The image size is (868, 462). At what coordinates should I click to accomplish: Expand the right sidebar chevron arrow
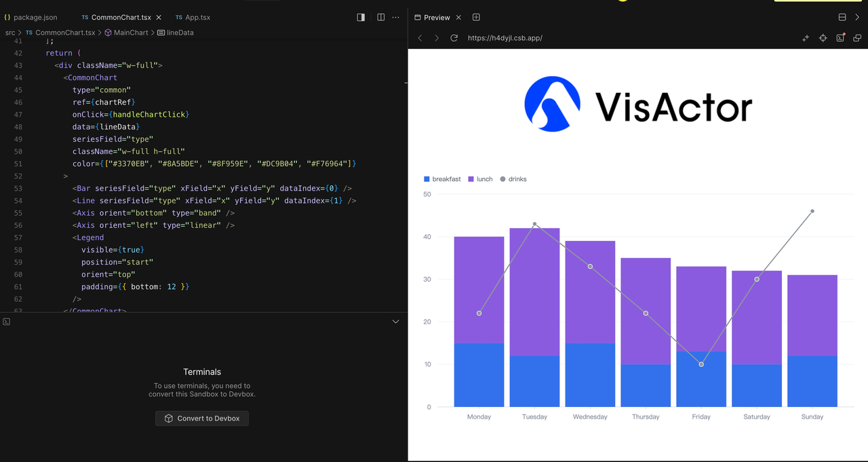click(x=857, y=17)
